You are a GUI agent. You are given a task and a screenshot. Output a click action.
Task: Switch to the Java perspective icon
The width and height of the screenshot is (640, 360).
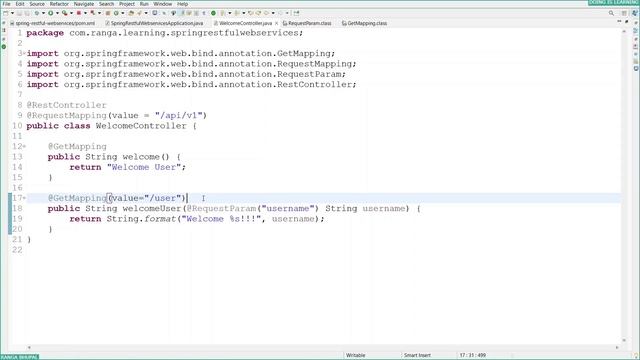pos(635,13)
